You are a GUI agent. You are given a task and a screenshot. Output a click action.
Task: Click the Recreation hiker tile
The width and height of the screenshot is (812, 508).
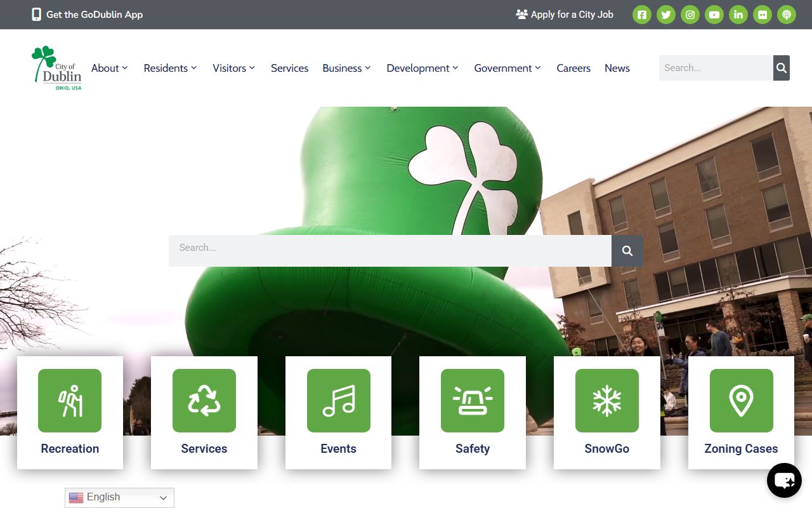70,412
